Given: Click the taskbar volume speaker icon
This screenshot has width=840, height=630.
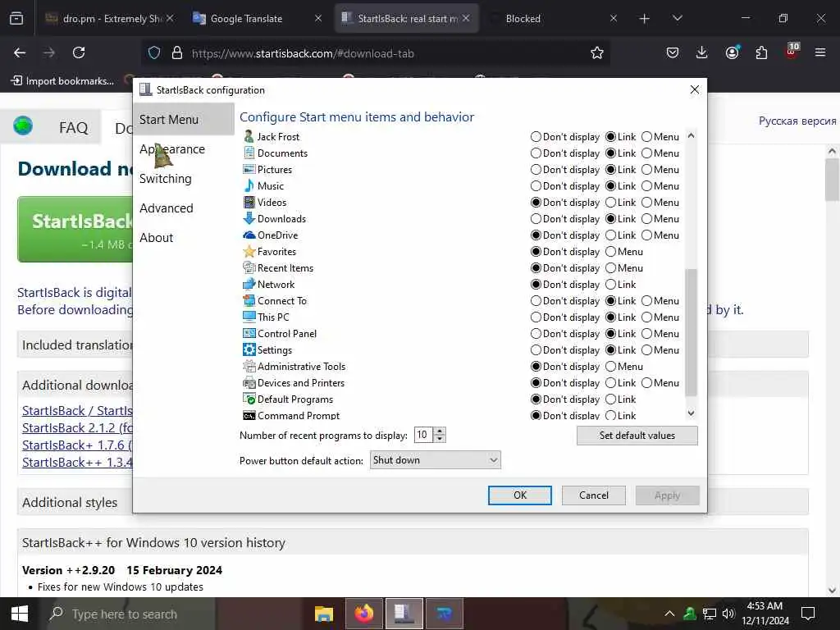Looking at the screenshot, I should (x=728, y=614).
